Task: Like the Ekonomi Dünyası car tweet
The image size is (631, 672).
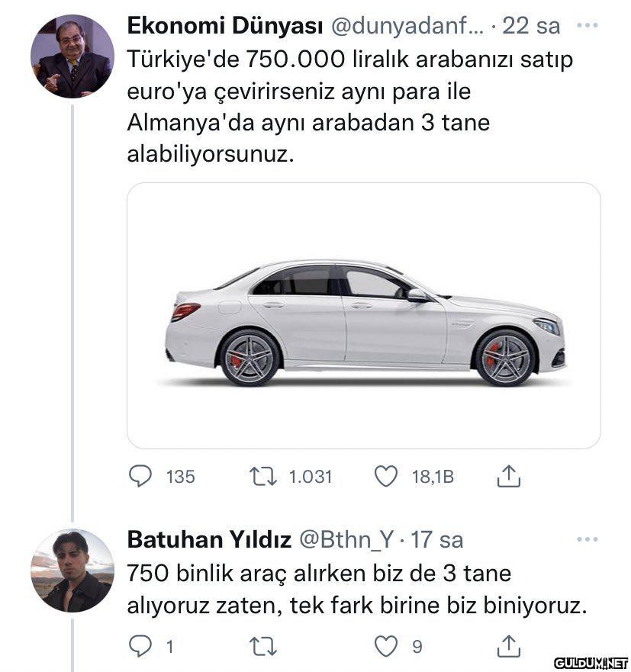Action: pos(386,477)
